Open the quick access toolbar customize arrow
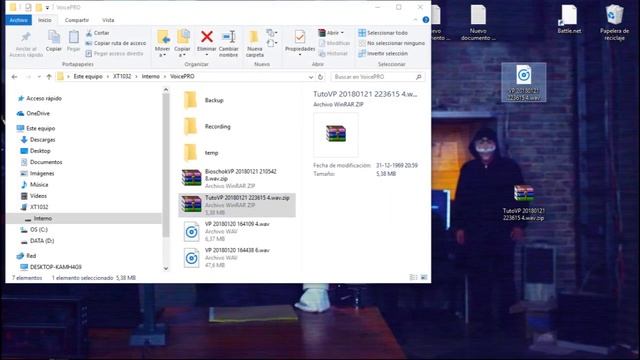This screenshot has width=640, height=360. (47, 7)
